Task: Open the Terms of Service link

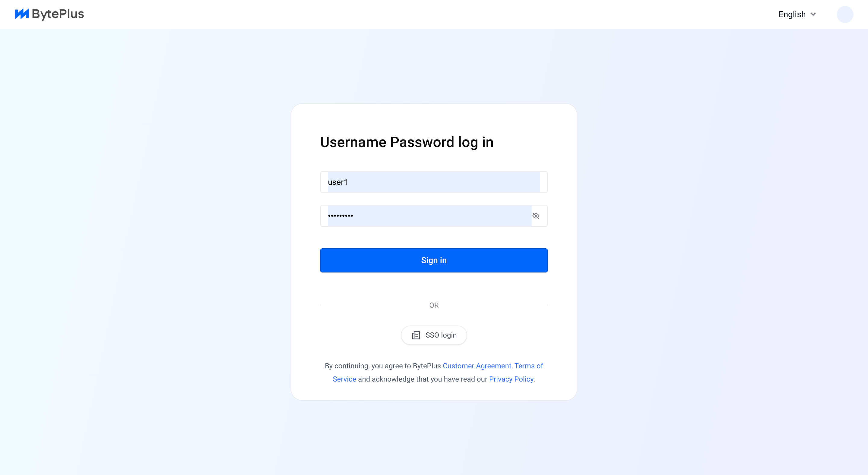Action: click(528, 366)
